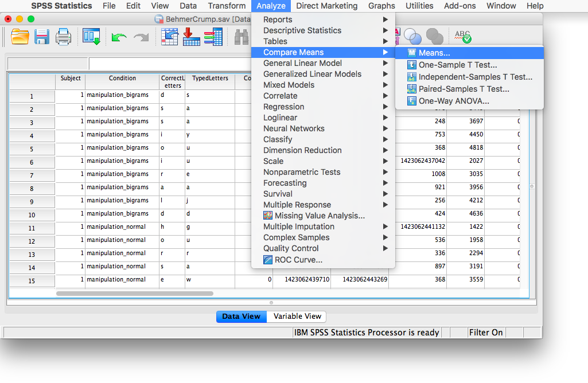Screen dimensions: 588x383
Task: Open the Multiple Response menu entry
Action: [x=323, y=205]
